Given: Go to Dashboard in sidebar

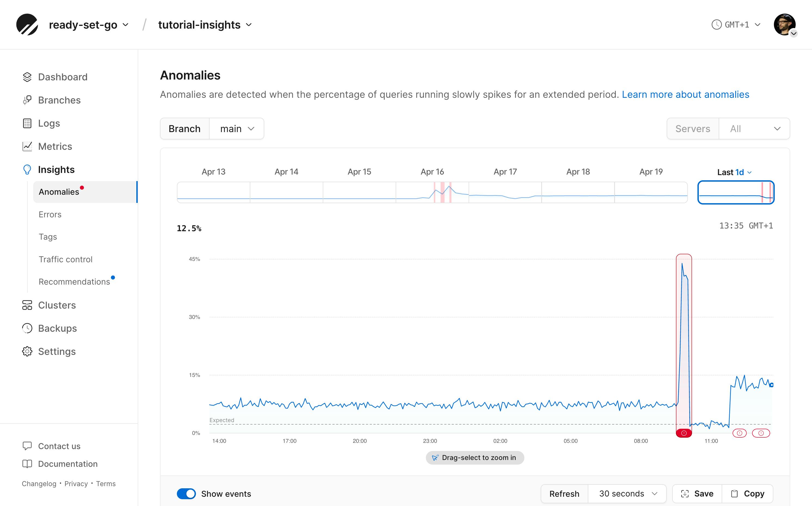Looking at the screenshot, I should pos(63,77).
